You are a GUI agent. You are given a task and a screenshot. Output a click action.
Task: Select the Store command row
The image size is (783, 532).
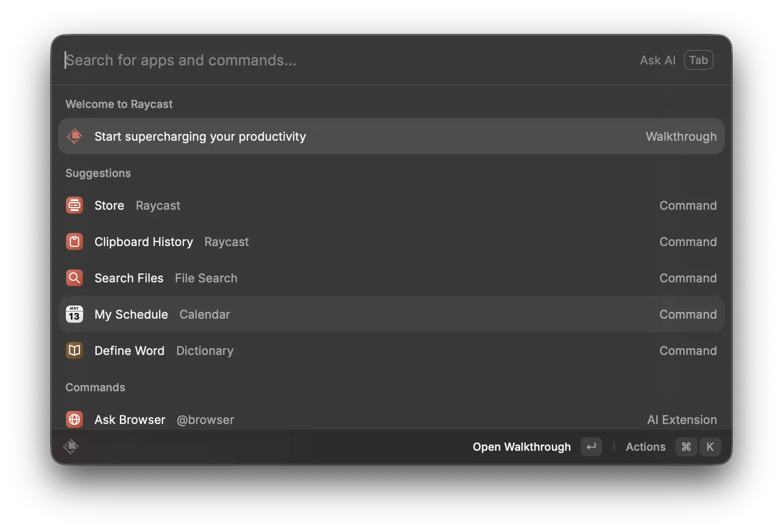tap(391, 205)
